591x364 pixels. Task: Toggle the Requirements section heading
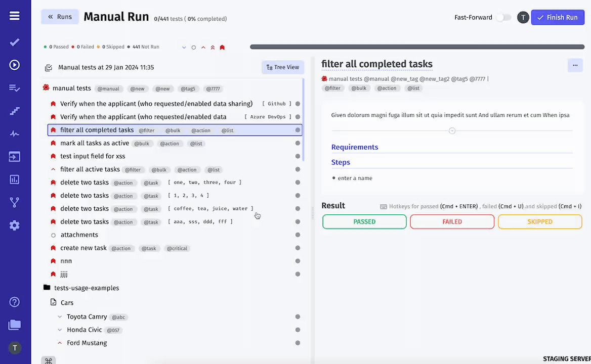(355, 147)
